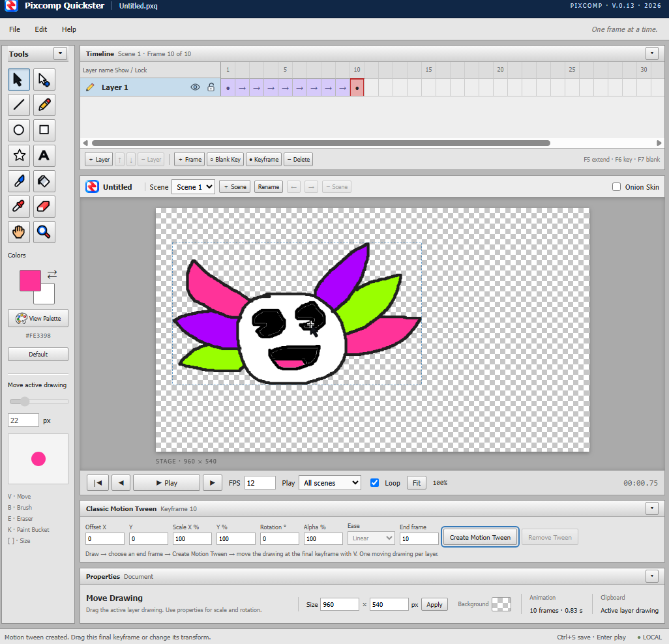Adjust the Move active drawing slider
This screenshot has height=644, width=669.
pos(38,402)
